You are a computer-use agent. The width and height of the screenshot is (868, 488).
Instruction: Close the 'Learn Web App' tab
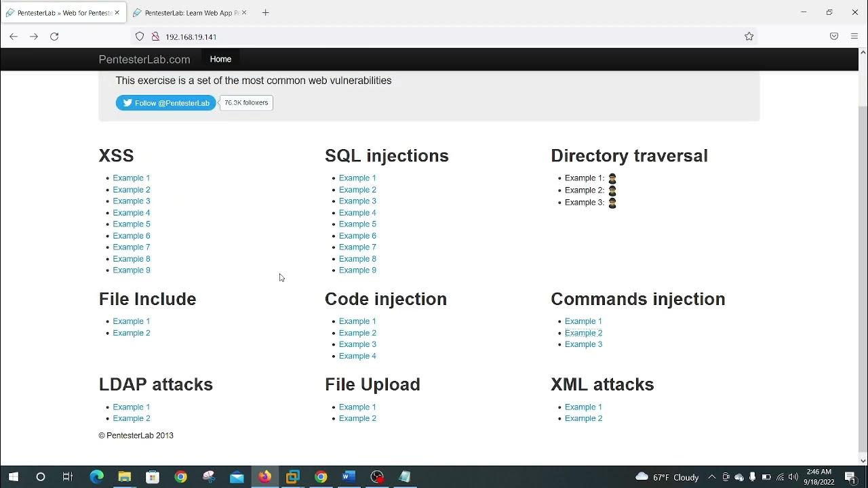click(244, 12)
